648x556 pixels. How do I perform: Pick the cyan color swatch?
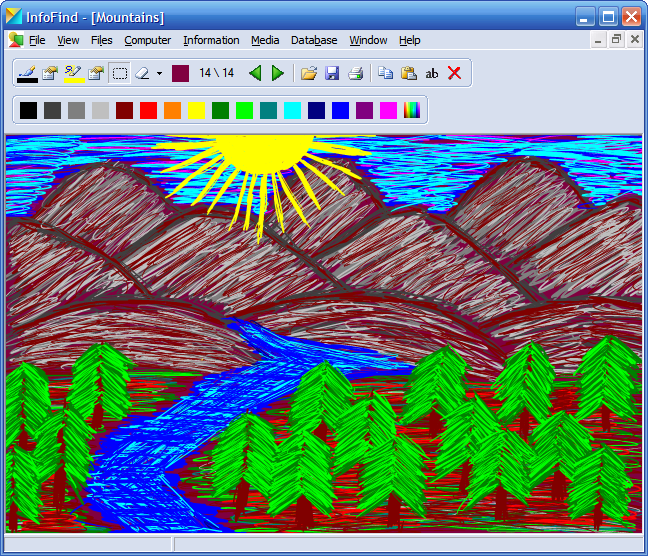coord(292,110)
